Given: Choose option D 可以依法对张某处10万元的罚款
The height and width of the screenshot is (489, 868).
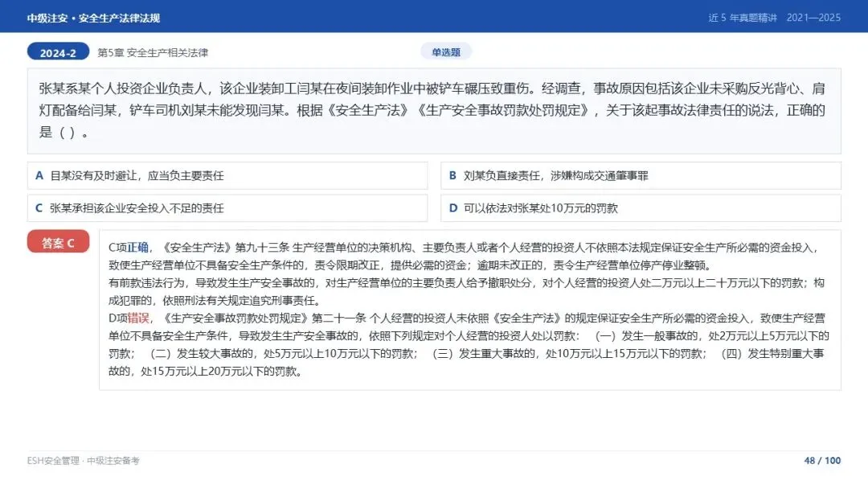Looking at the screenshot, I should 641,208.
